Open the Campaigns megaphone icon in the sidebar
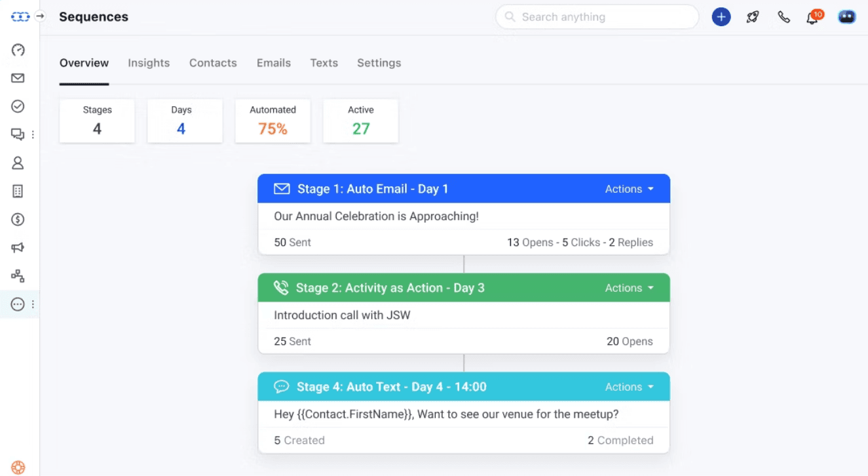Image resolution: width=868 pixels, height=476 pixels. click(x=18, y=247)
